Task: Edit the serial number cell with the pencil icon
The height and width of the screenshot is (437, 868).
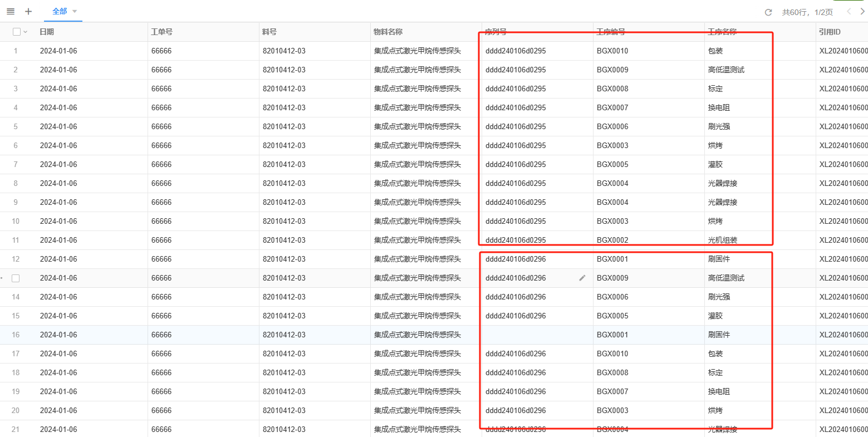Action: (582, 278)
